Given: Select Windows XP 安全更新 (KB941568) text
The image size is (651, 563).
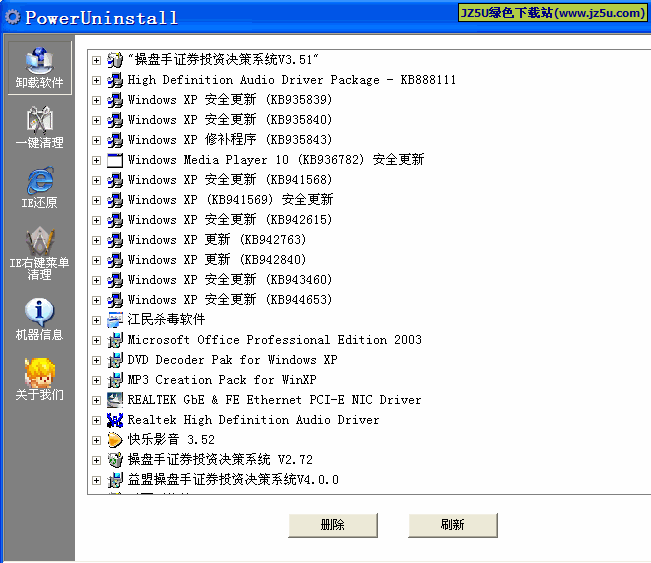Looking at the screenshot, I should point(230,180).
